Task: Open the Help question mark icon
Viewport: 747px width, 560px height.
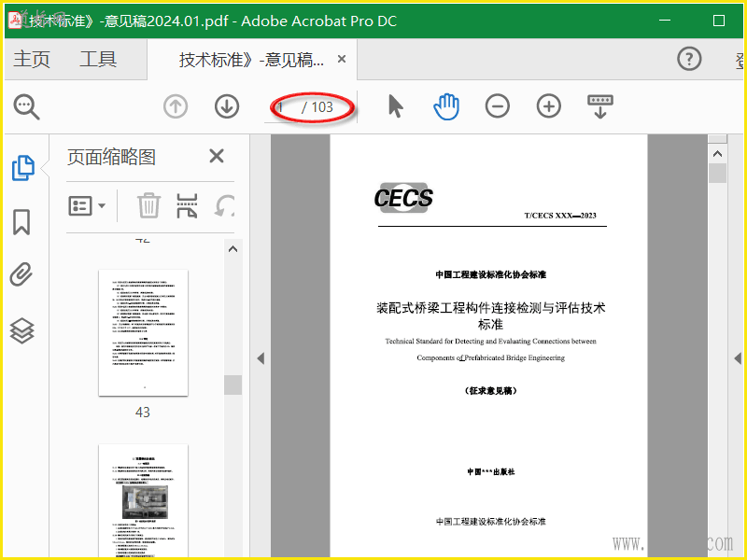Action: click(689, 59)
